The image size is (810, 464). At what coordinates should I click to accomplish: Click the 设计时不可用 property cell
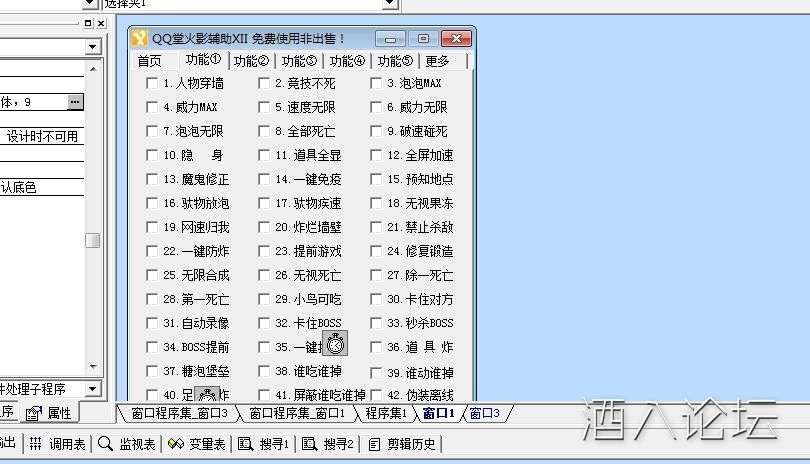42,136
